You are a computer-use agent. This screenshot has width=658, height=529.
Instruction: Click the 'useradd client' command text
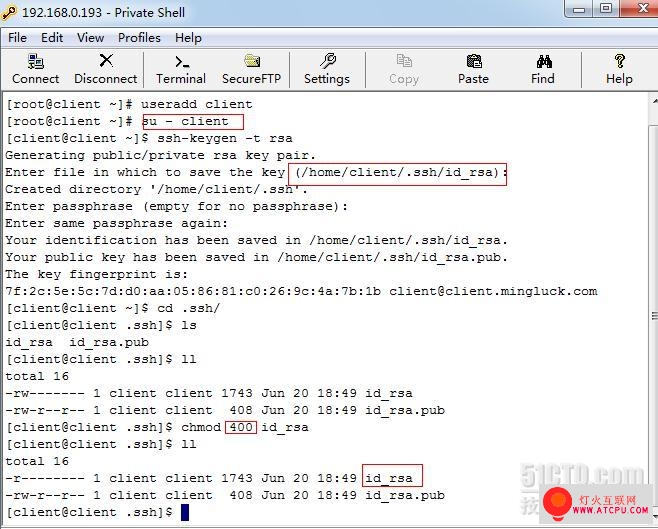tap(196, 104)
